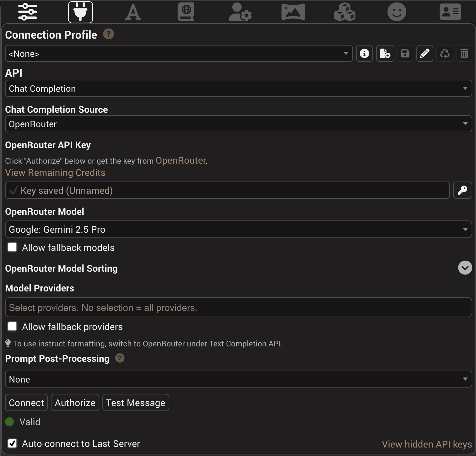Open the Extensions panel
Screen dimensions: 476x456
(x=345, y=12)
